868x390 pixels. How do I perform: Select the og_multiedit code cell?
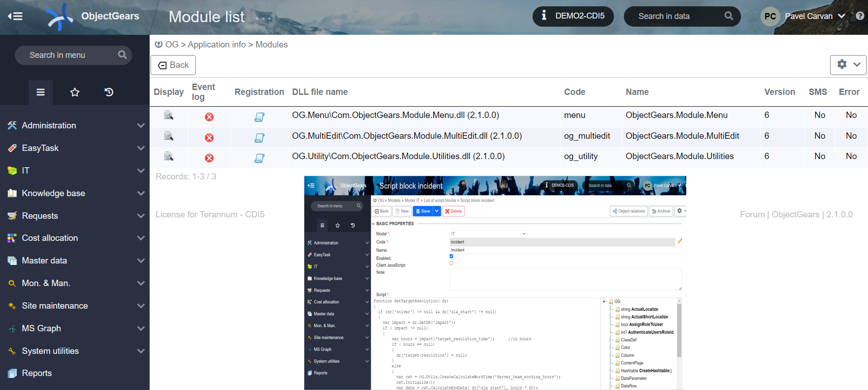587,136
